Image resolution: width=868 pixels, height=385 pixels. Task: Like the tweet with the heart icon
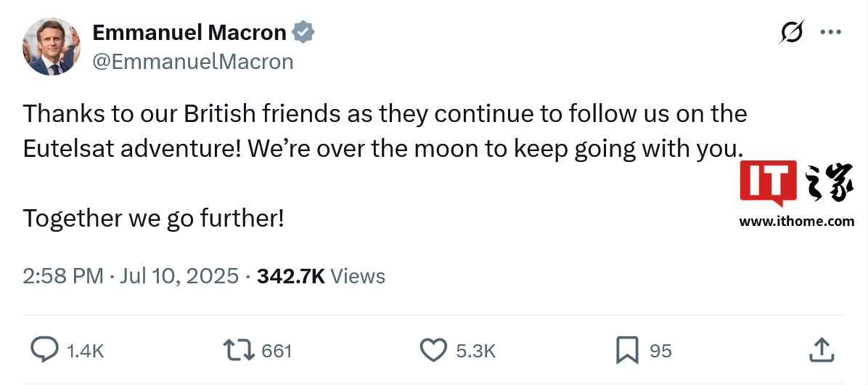(x=434, y=351)
